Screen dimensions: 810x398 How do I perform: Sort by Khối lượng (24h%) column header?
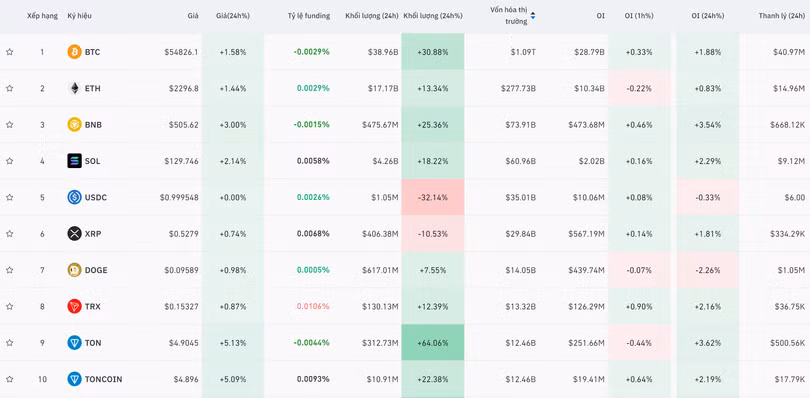coord(433,16)
